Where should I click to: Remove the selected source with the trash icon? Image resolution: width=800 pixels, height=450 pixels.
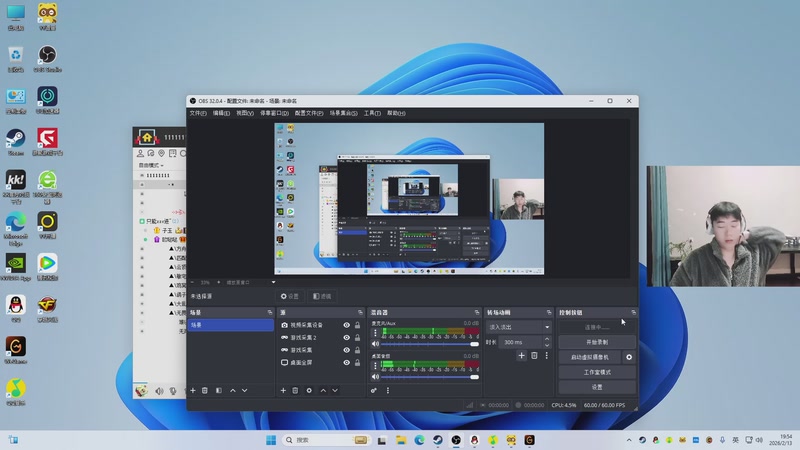click(x=295, y=390)
